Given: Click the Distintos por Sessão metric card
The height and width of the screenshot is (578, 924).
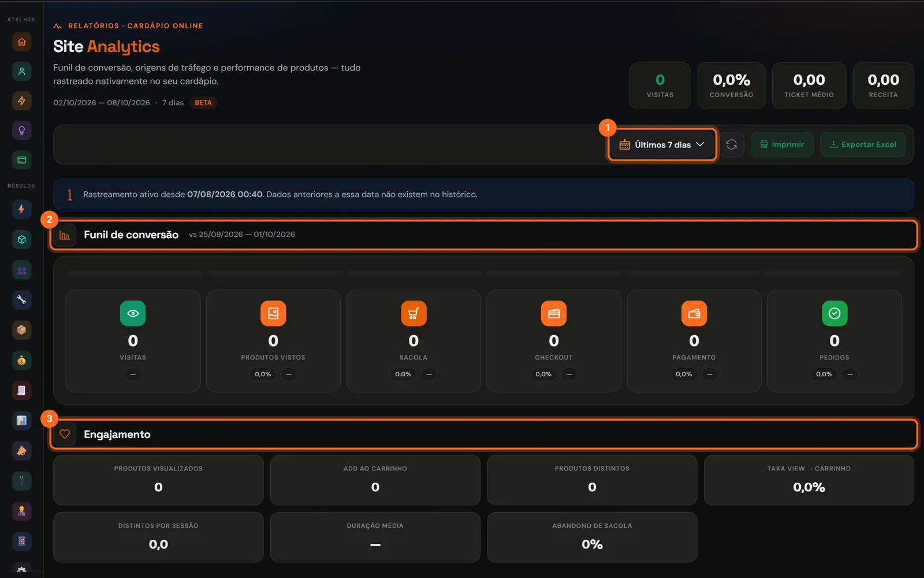Looking at the screenshot, I should pos(158,537).
